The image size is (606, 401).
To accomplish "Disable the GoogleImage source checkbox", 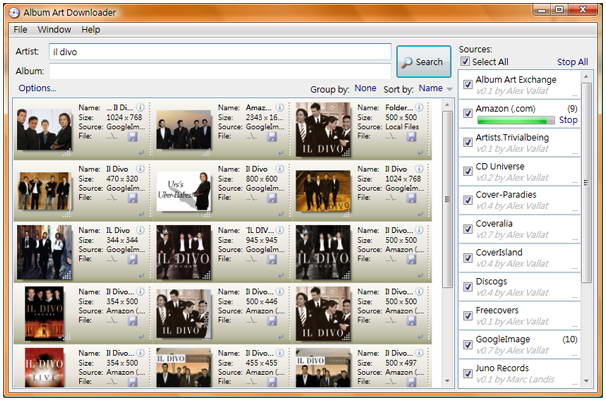I will pyautogui.click(x=468, y=345).
